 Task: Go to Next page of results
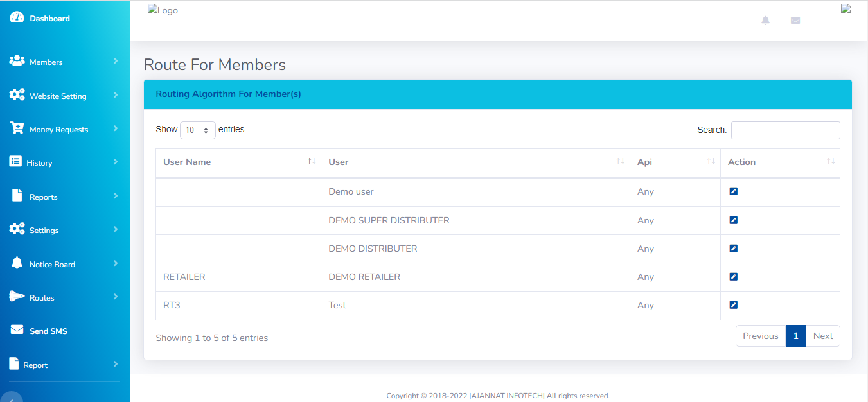(822, 336)
